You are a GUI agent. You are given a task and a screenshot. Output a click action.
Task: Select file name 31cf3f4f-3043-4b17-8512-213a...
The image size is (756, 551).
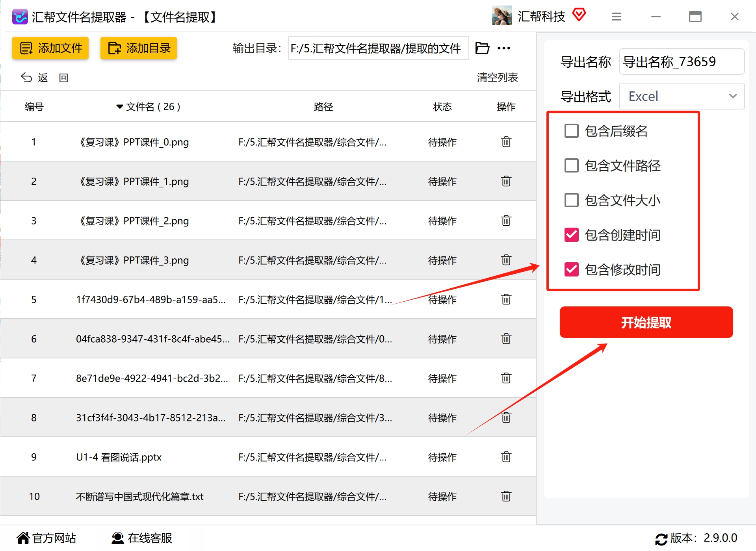[x=151, y=417]
